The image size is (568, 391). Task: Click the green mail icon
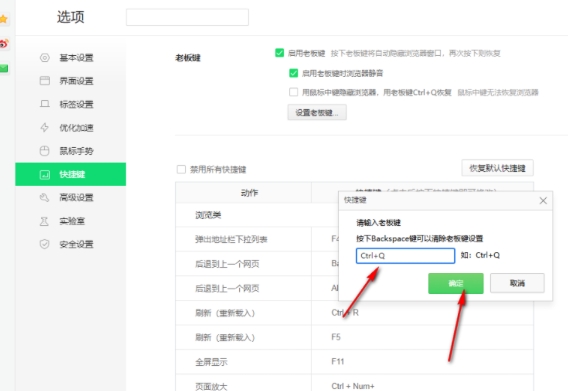4,68
